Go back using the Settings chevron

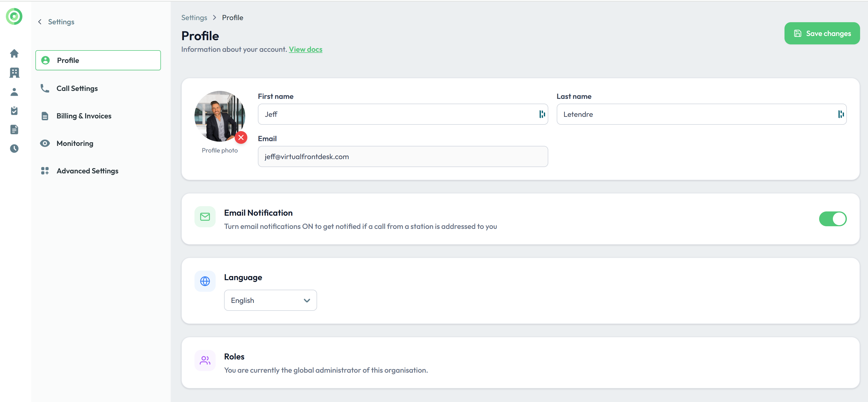point(40,22)
